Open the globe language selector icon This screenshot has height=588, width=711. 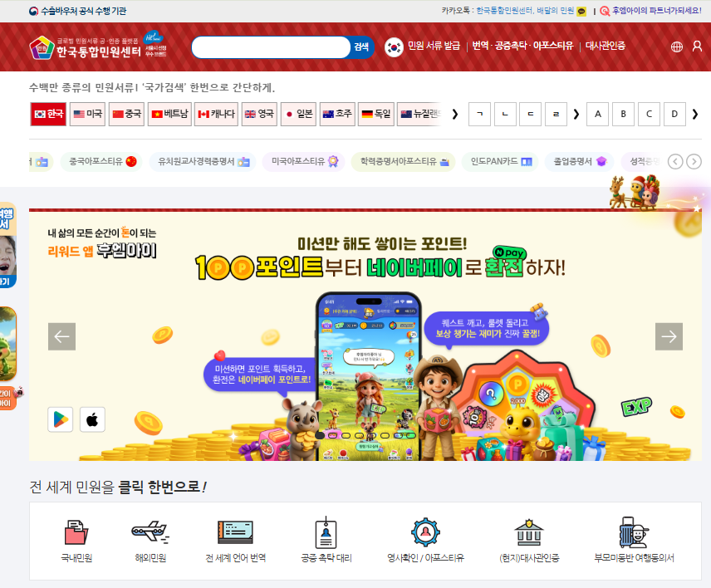677,47
